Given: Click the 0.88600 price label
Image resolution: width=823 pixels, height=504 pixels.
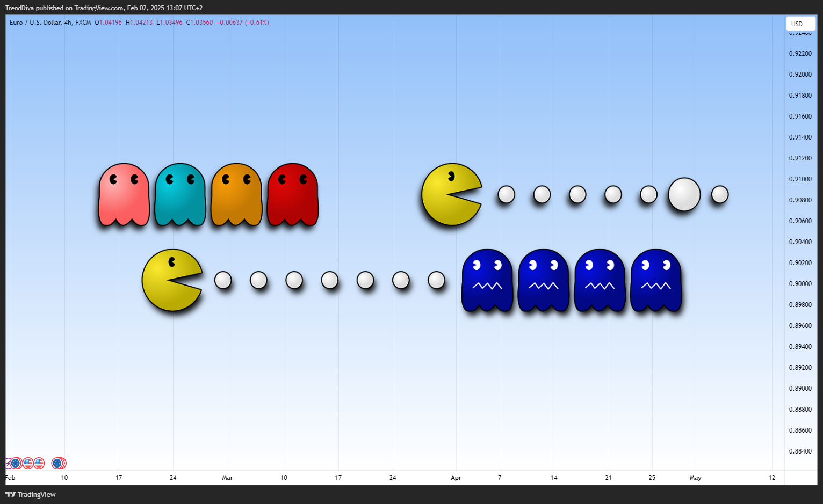Looking at the screenshot, I should point(800,430).
